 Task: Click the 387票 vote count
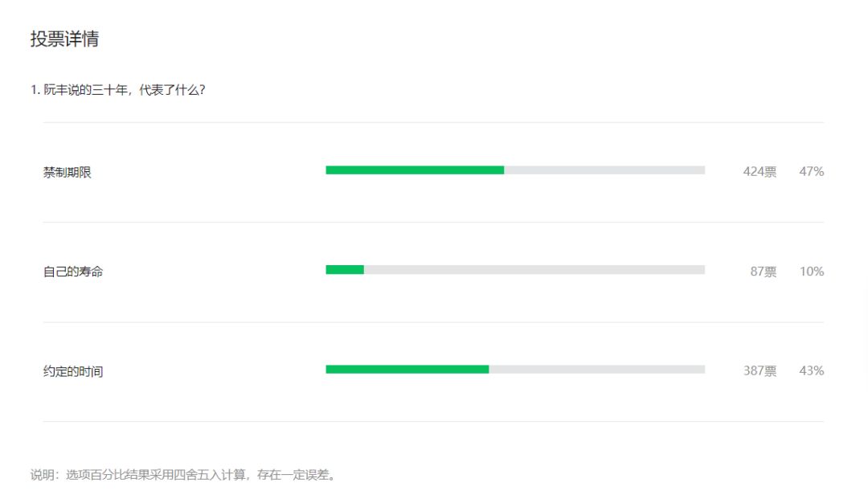pyautogui.click(x=759, y=370)
